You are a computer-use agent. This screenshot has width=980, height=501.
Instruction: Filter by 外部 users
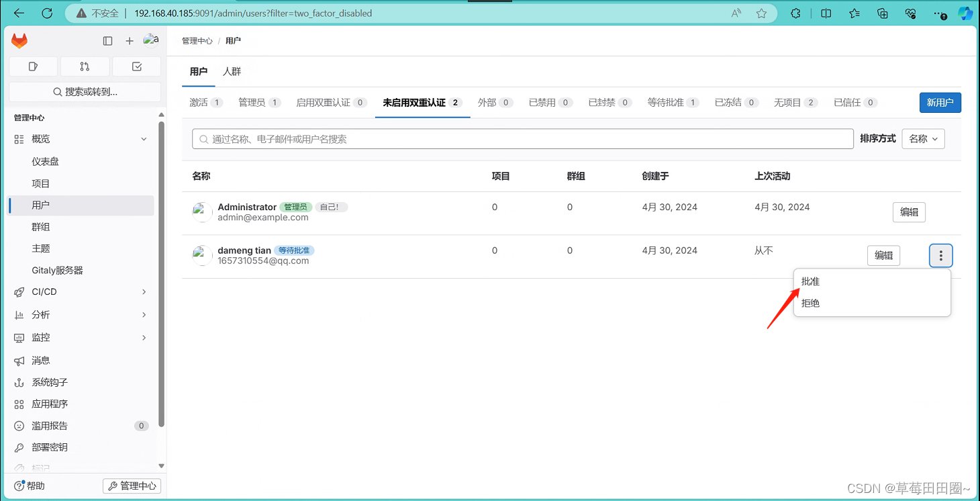(x=495, y=103)
